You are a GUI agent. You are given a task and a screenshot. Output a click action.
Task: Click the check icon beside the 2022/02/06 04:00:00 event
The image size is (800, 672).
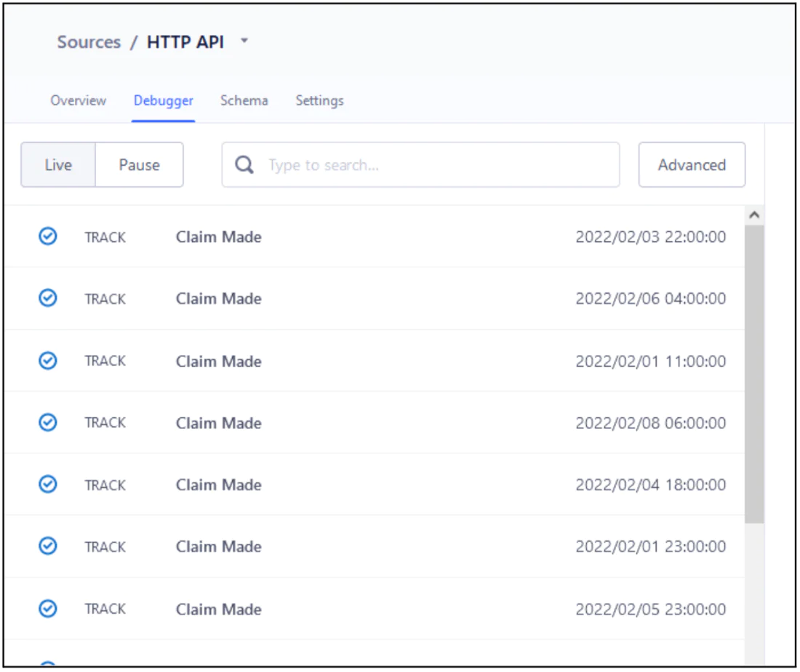(x=48, y=298)
